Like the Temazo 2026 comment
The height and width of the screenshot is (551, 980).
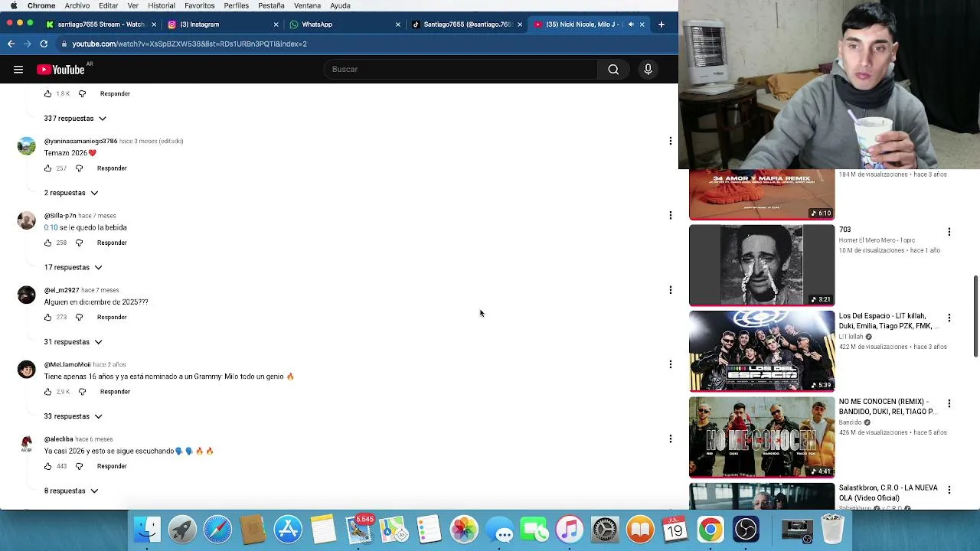pos(47,168)
